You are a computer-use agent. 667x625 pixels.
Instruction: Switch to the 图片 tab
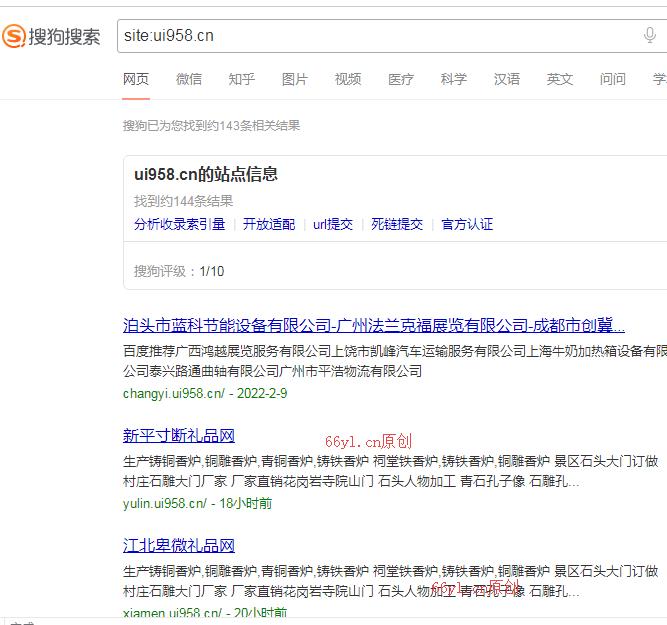tap(295, 79)
